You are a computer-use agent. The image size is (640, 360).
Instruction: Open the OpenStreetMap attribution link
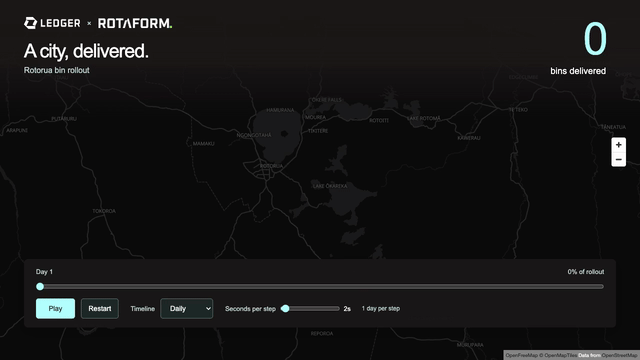pos(619,356)
